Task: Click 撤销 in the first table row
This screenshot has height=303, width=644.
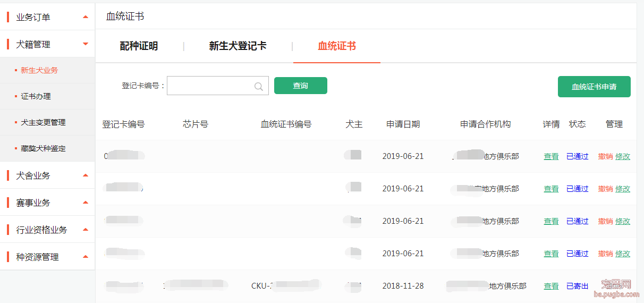Action: [x=605, y=156]
